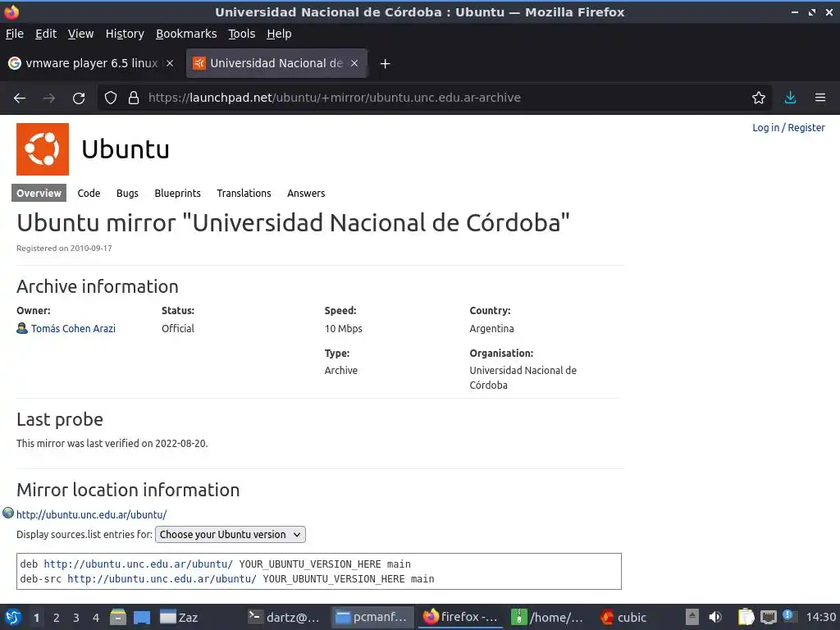Bookmark this page with the star icon
The height and width of the screenshot is (630, 840).
759,98
